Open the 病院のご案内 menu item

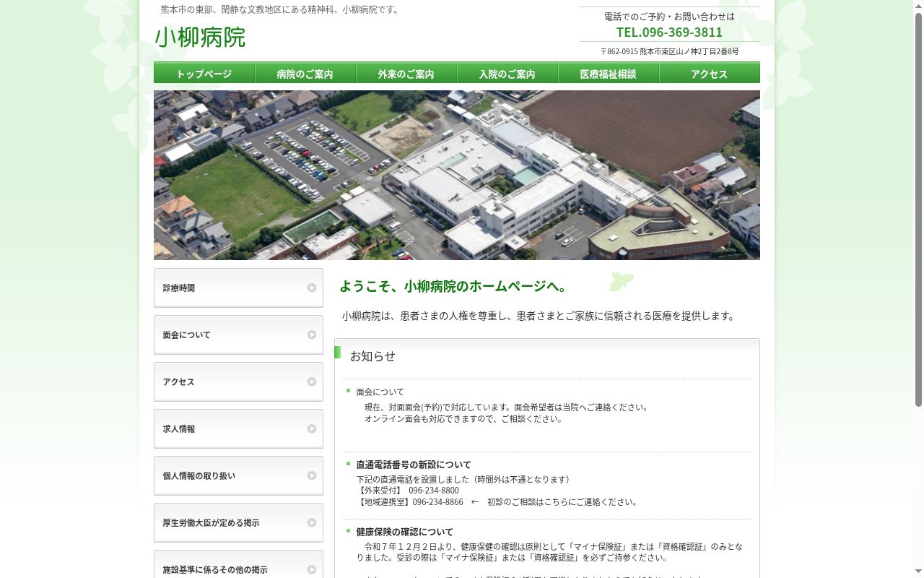305,73
